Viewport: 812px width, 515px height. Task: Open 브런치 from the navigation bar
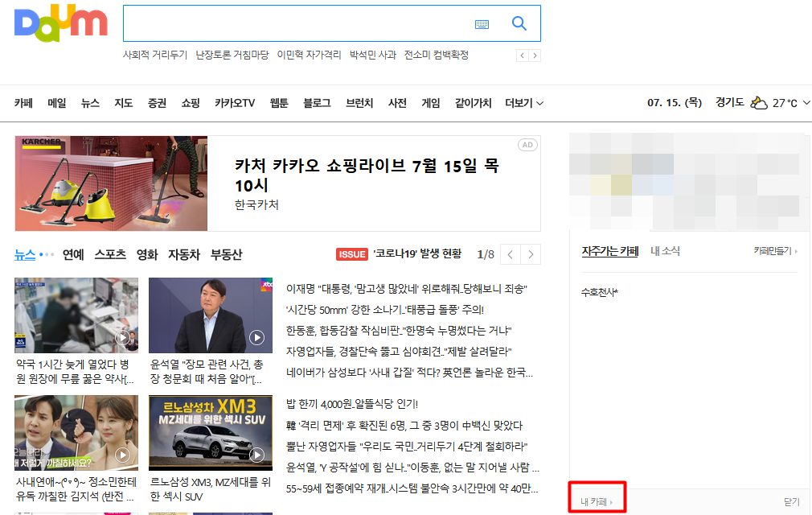point(359,103)
